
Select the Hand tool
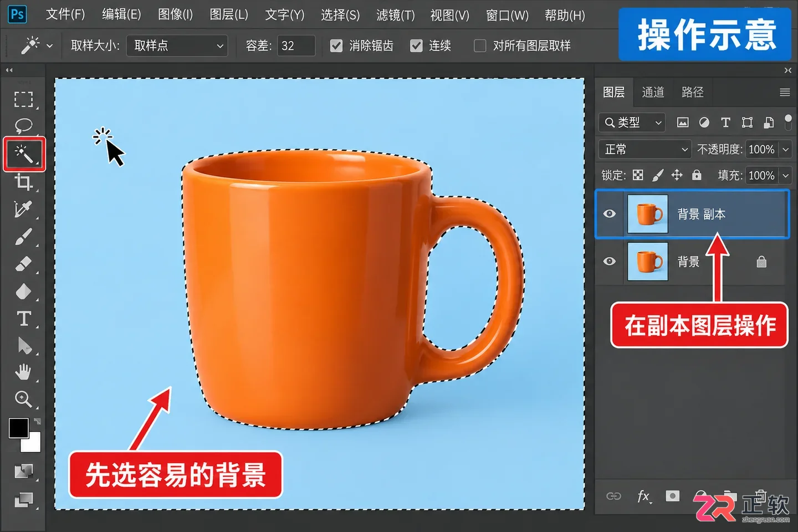pyautogui.click(x=23, y=372)
